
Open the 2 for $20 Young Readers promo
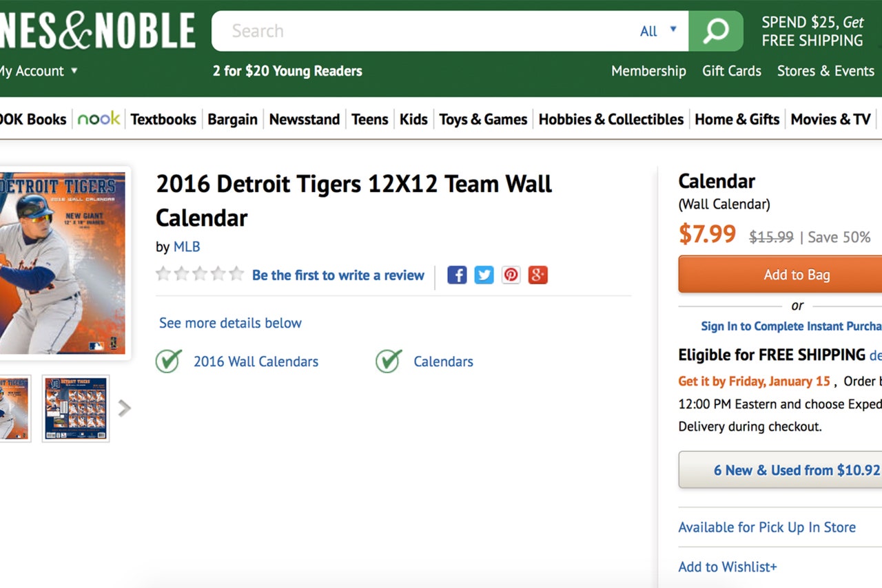coord(287,71)
